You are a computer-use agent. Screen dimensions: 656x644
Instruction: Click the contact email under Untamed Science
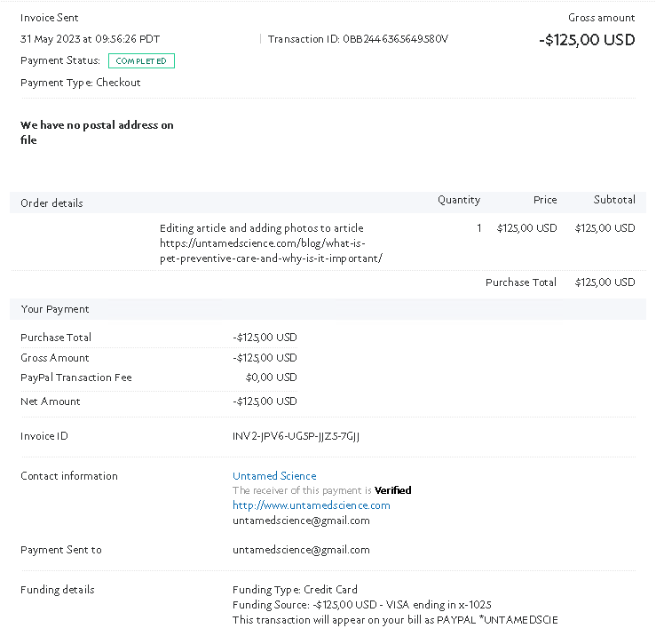[301, 521]
